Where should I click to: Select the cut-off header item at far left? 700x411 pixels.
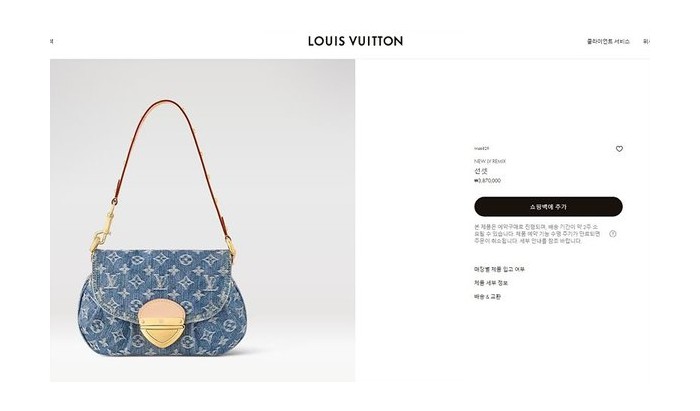pyautogui.click(x=52, y=42)
